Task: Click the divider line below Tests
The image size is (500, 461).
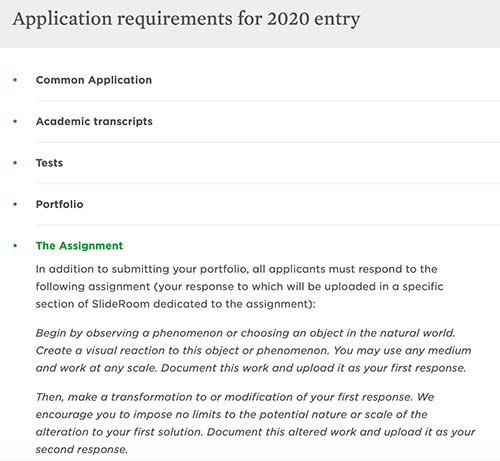Action: tap(268, 183)
